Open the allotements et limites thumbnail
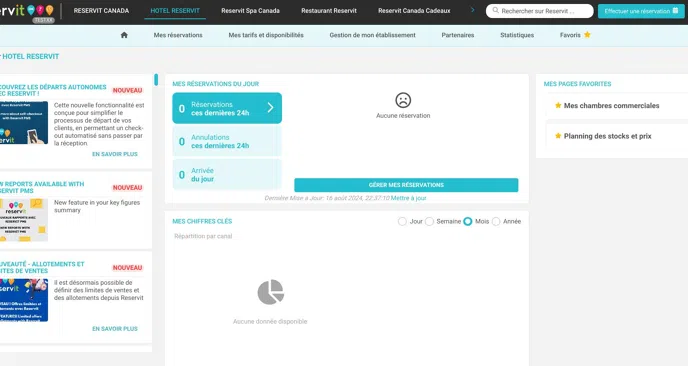Screen dimensions: 688x366 click(24, 300)
